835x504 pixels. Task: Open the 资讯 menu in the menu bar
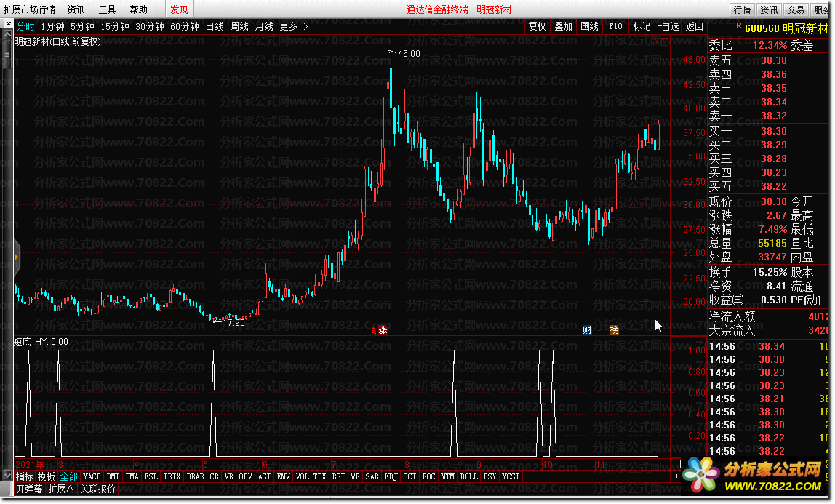point(76,9)
